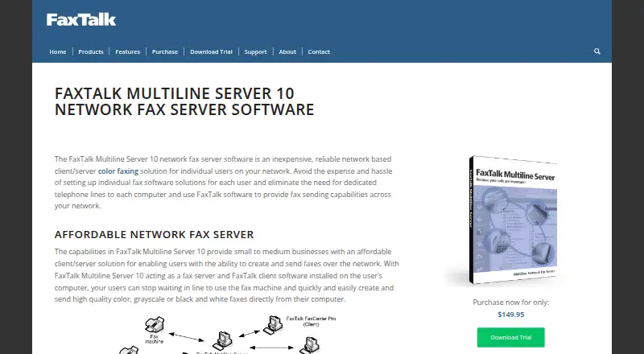Open the Support menu item
This screenshot has height=354, width=644.
click(255, 51)
